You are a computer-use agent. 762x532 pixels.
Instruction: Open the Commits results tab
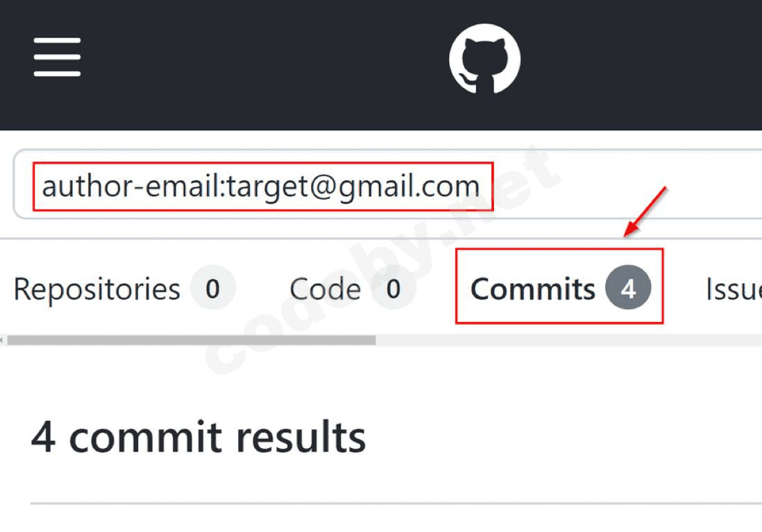533,289
